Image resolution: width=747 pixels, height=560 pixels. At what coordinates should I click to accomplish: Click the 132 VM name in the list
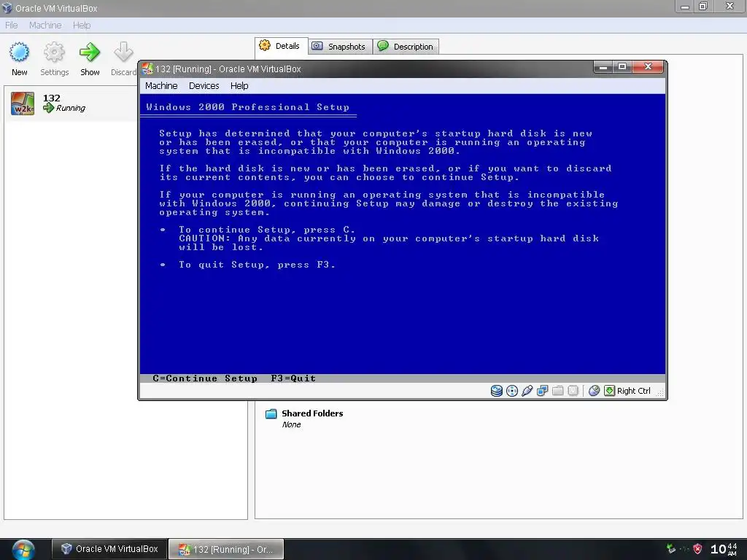(x=52, y=98)
